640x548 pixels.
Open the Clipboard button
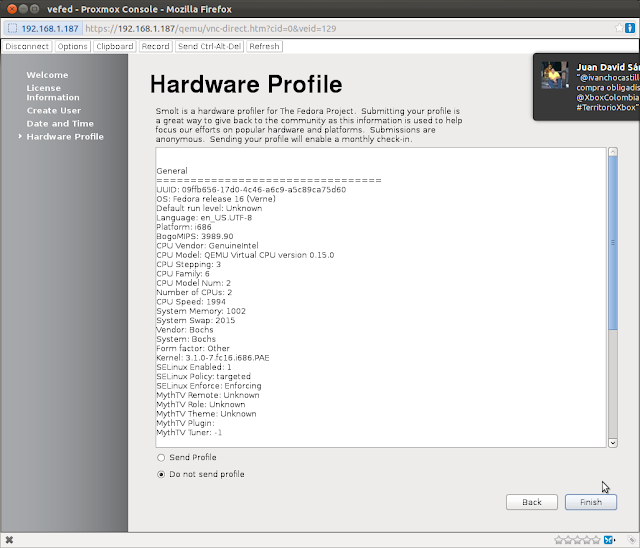click(115, 46)
